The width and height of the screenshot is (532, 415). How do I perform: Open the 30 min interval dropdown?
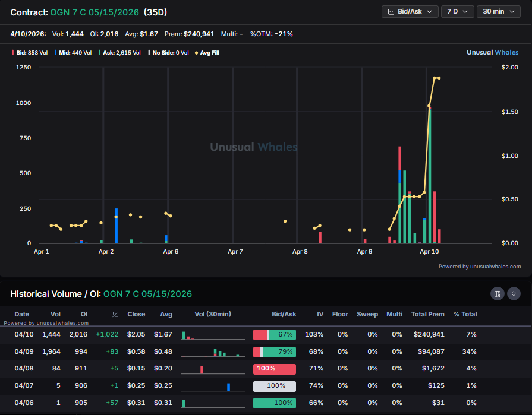(498, 11)
